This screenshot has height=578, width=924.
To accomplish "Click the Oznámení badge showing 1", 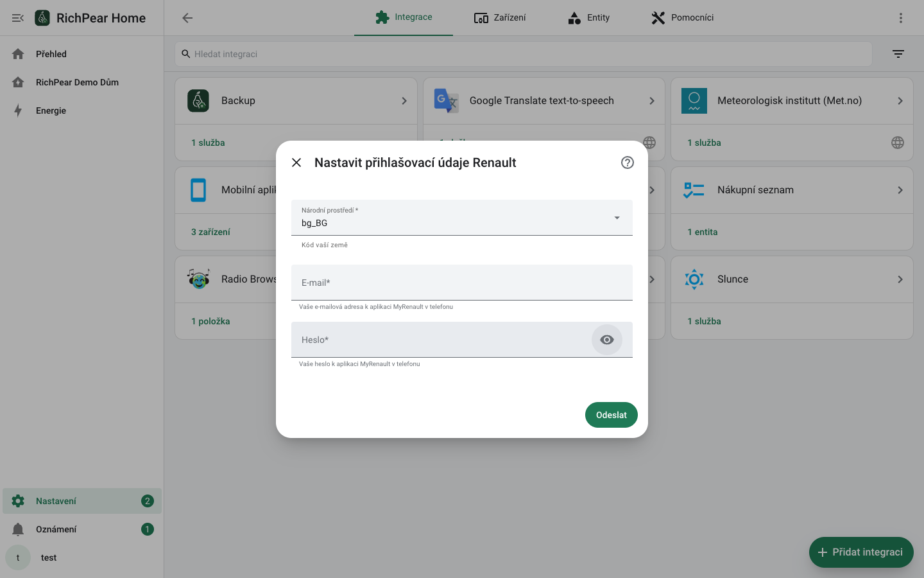I will pyautogui.click(x=148, y=529).
